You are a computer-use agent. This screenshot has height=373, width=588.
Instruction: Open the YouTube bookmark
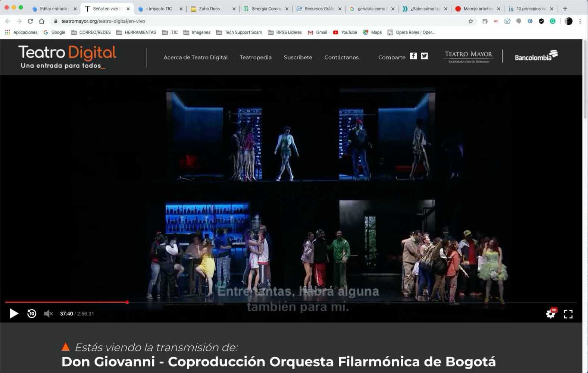(345, 32)
